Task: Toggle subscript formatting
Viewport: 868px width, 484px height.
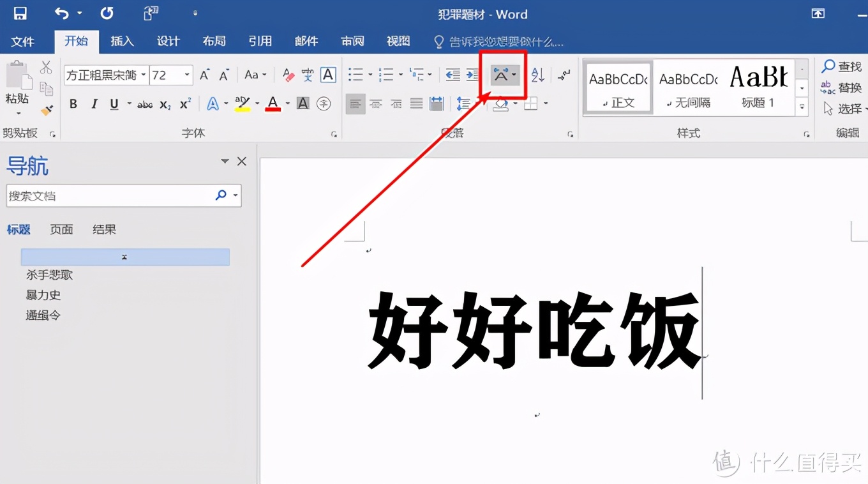Action: coord(164,103)
